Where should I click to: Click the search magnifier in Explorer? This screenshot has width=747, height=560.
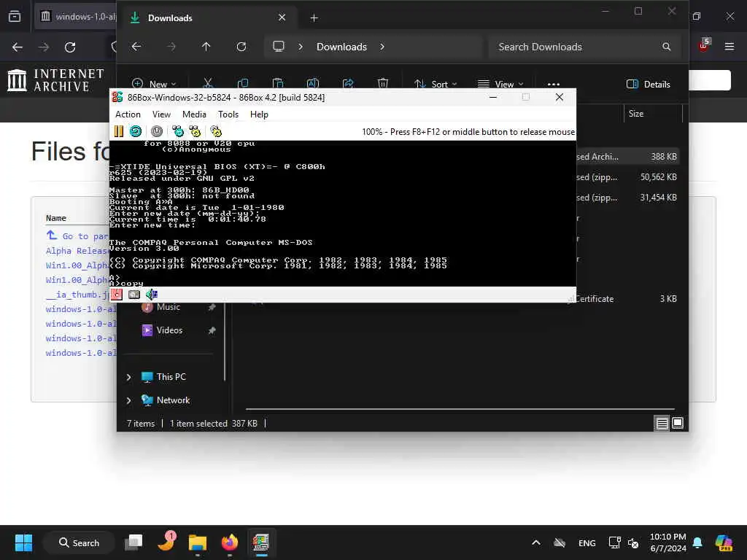point(667,47)
